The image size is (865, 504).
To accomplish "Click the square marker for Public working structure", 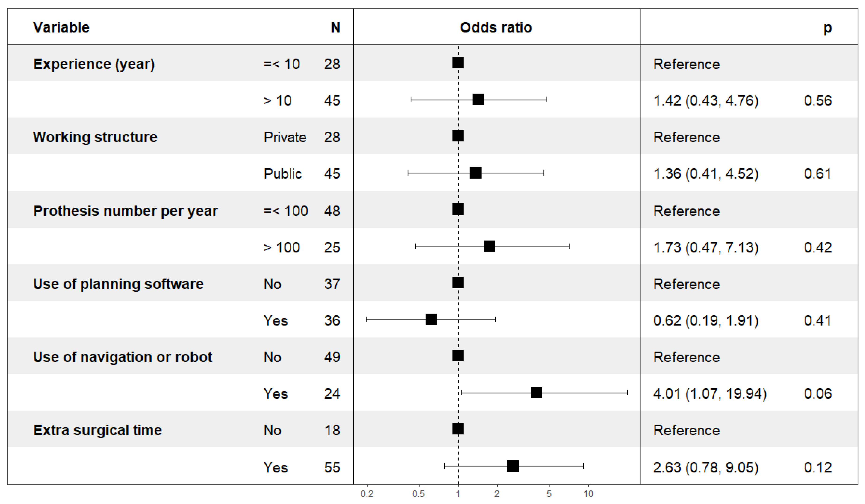I will (475, 173).
